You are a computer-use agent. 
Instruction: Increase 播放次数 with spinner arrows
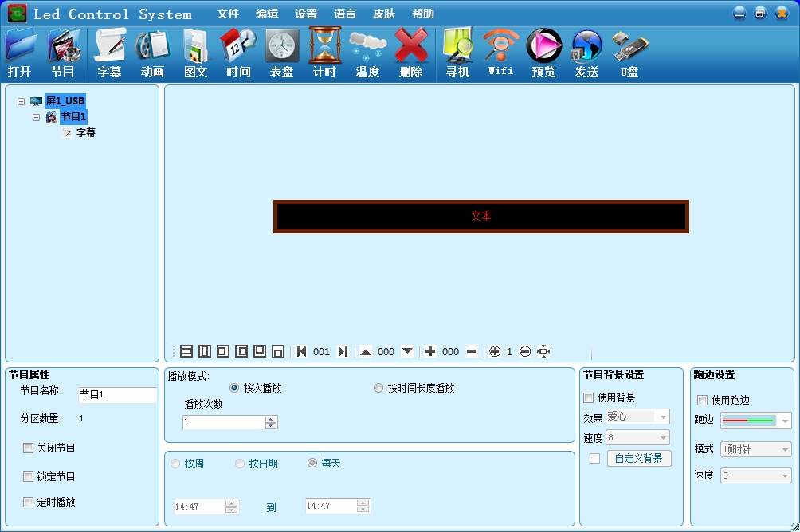click(272, 419)
